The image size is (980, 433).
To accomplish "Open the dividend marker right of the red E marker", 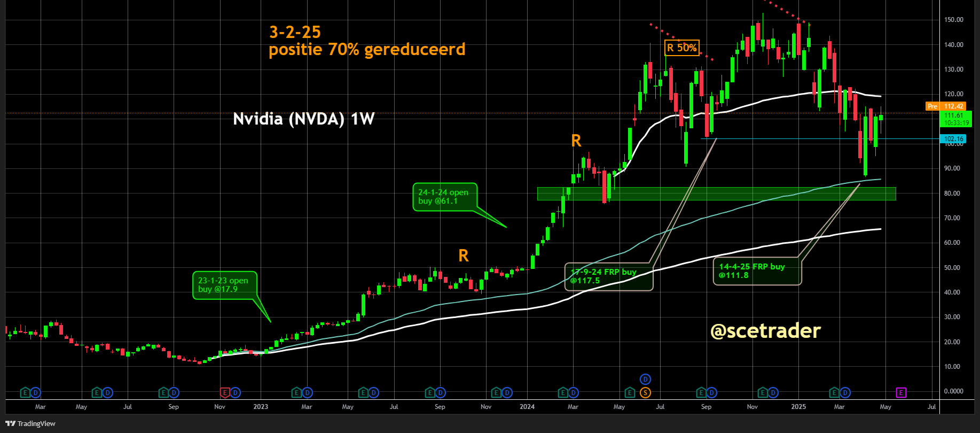I will [235, 393].
